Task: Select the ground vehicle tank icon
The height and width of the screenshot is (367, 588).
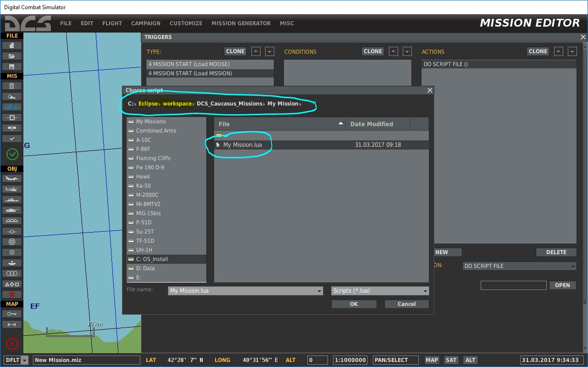Action: point(12,210)
